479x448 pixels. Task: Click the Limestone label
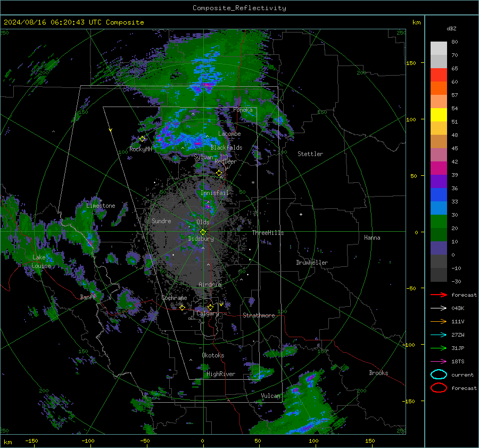tap(101, 206)
